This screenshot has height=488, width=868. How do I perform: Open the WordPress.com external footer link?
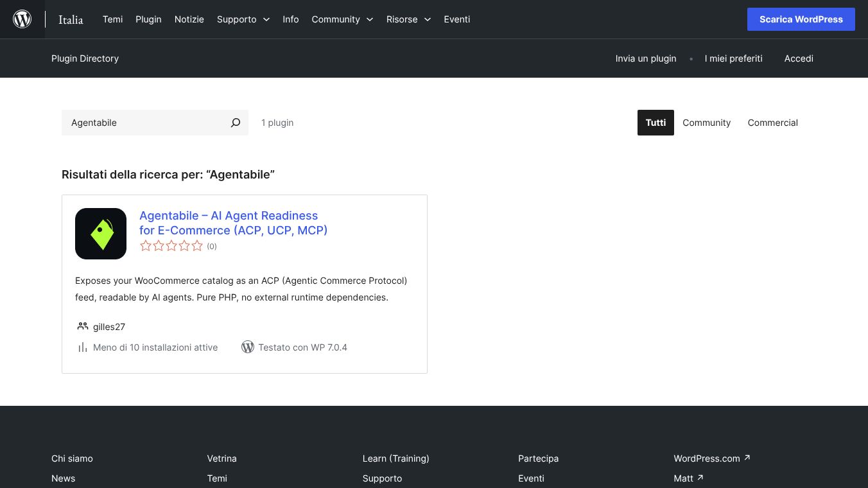coord(712,458)
